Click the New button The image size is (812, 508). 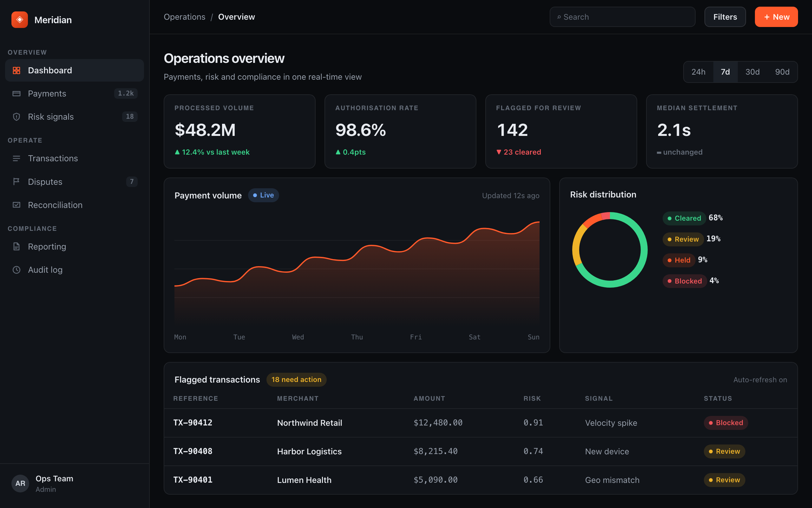tap(776, 17)
